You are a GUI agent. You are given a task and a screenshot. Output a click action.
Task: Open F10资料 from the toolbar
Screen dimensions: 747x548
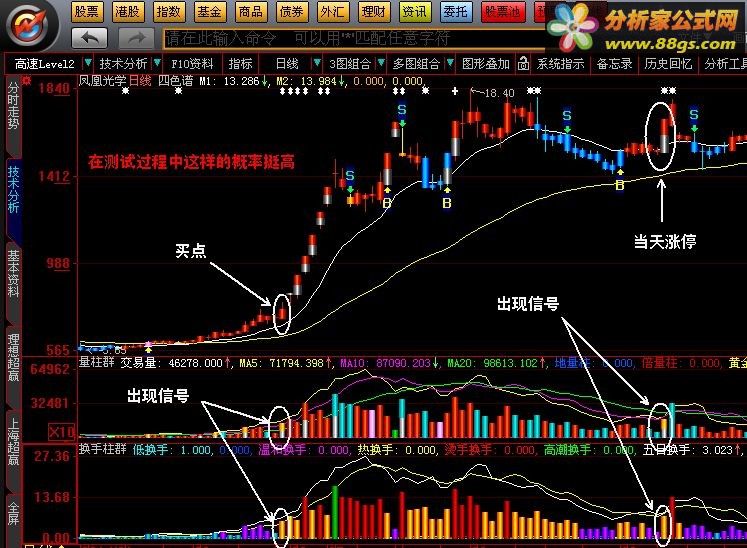coord(192,64)
